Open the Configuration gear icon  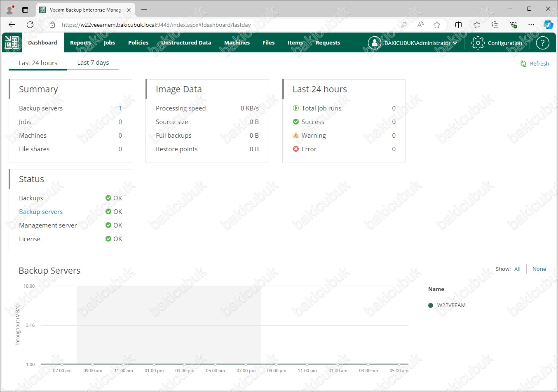[x=478, y=43]
